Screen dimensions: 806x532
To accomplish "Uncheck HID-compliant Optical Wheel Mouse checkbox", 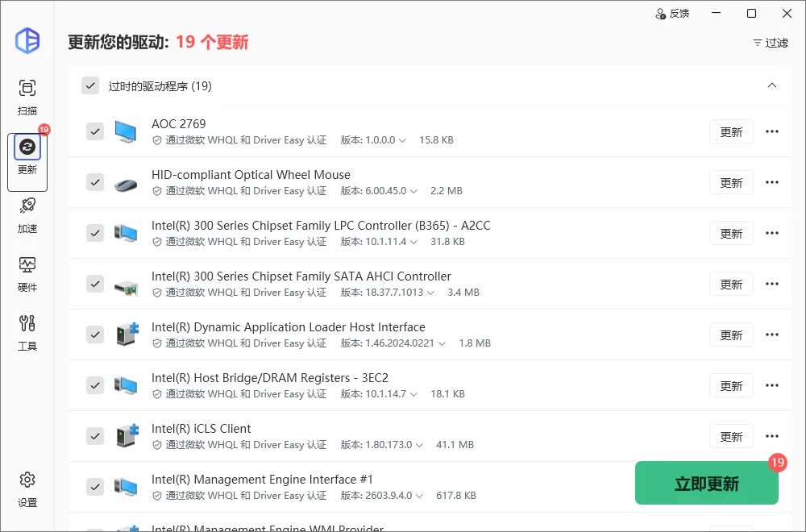I will click(x=95, y=182).
